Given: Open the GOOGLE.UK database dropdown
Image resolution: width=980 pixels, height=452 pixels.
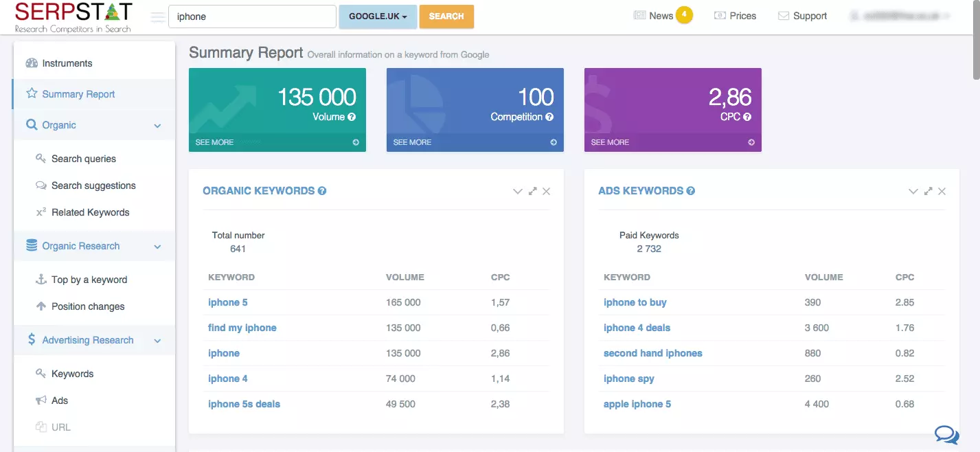Looking at the screenshot, I should (x=378, y=16).
